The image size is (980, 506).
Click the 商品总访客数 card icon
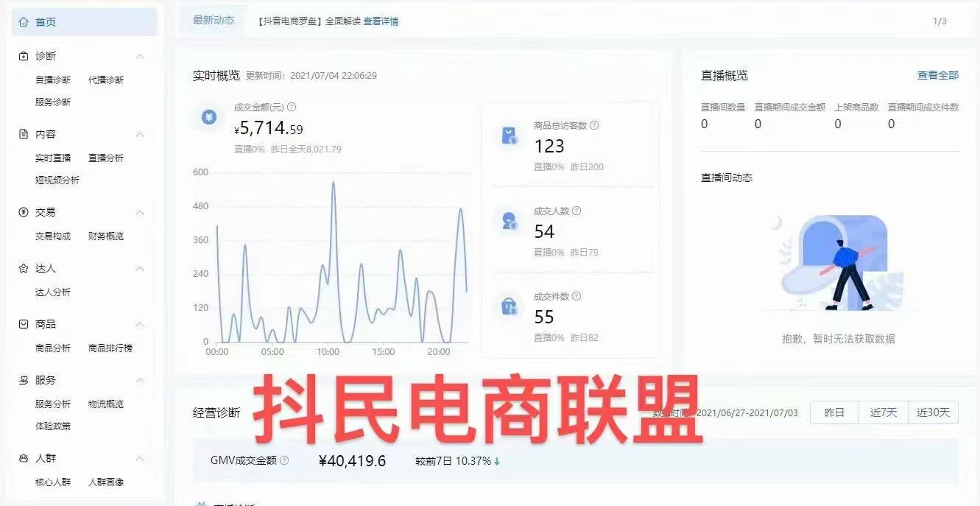click(x=509, y=136)
